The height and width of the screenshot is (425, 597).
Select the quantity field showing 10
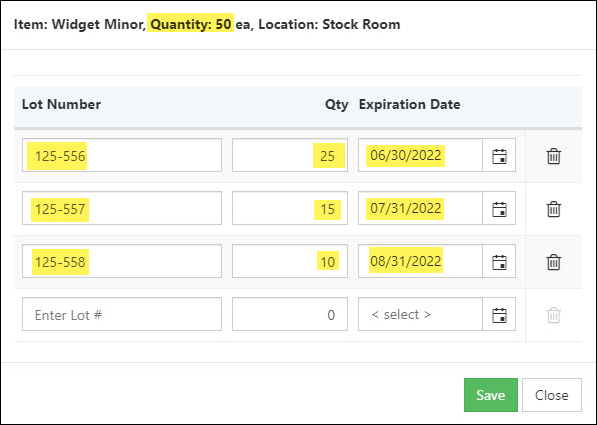290,261
